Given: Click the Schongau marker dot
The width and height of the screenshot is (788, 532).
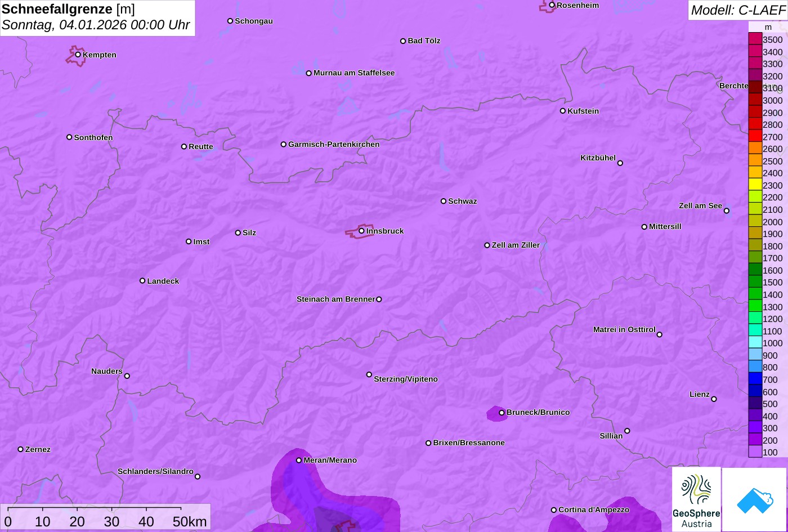Looking at the screenshot, I should coord(230,21).
